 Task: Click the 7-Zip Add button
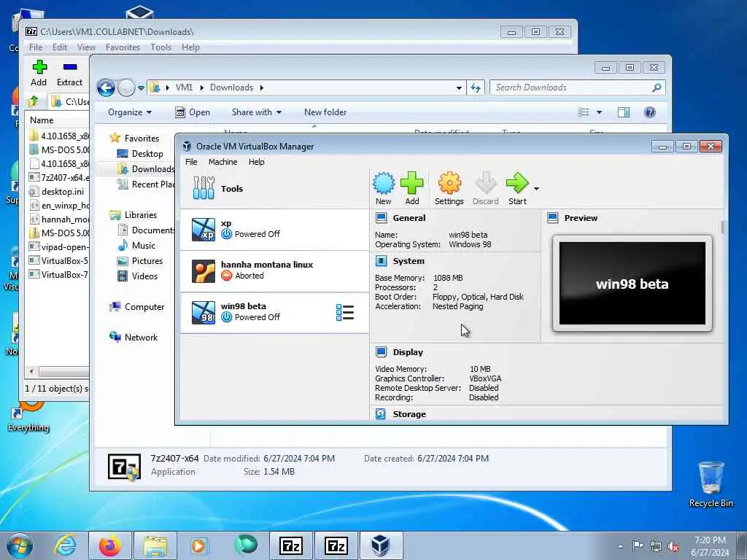point(39,74)
